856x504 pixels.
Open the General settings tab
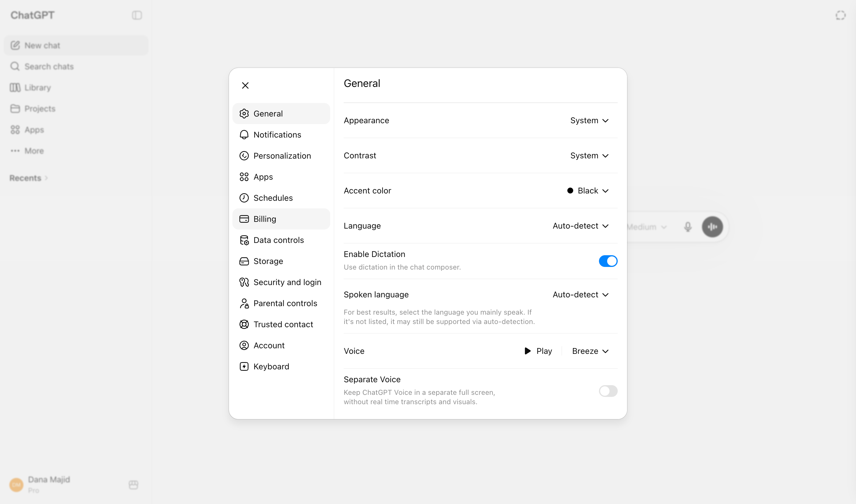[281, 114]
